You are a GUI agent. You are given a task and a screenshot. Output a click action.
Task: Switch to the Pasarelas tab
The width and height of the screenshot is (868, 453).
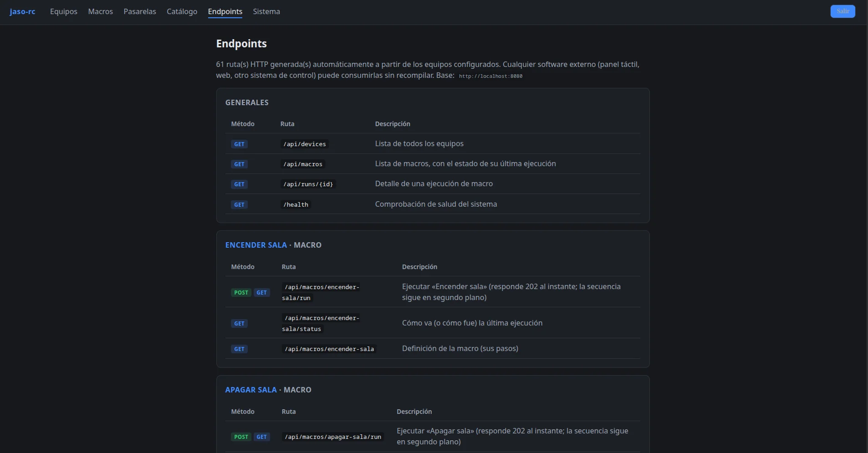(x=140, y=11)
